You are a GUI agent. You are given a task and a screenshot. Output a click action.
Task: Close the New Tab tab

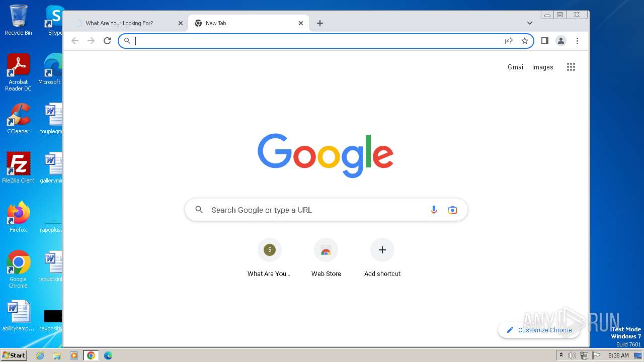(301, 23)
